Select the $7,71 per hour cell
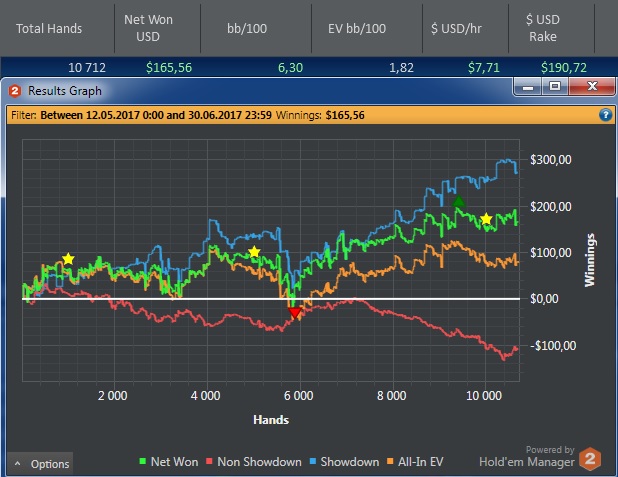This screenshot has width=618, height=477. (x=484, y=67)
